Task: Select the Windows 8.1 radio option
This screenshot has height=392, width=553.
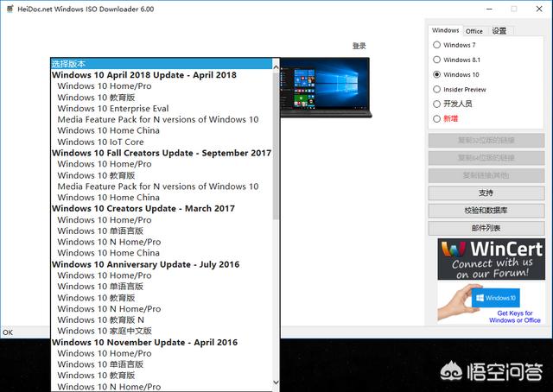Action: [436, 60]
